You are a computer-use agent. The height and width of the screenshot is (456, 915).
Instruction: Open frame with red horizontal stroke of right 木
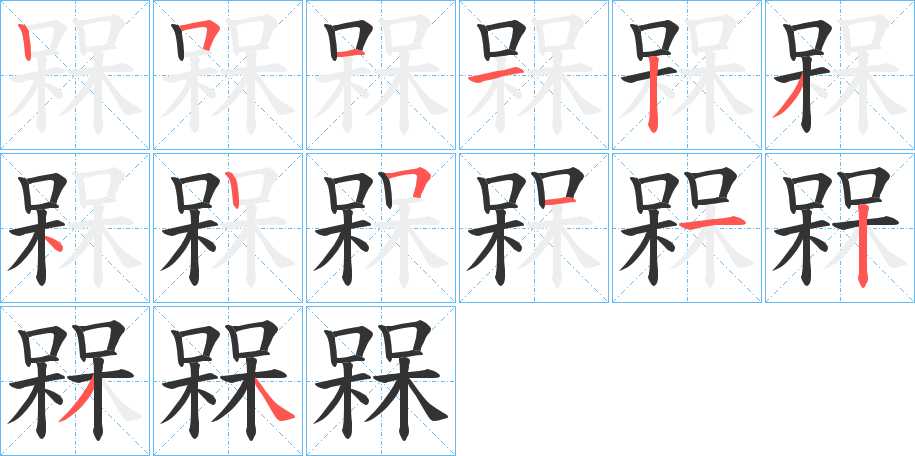click(687, 228)
